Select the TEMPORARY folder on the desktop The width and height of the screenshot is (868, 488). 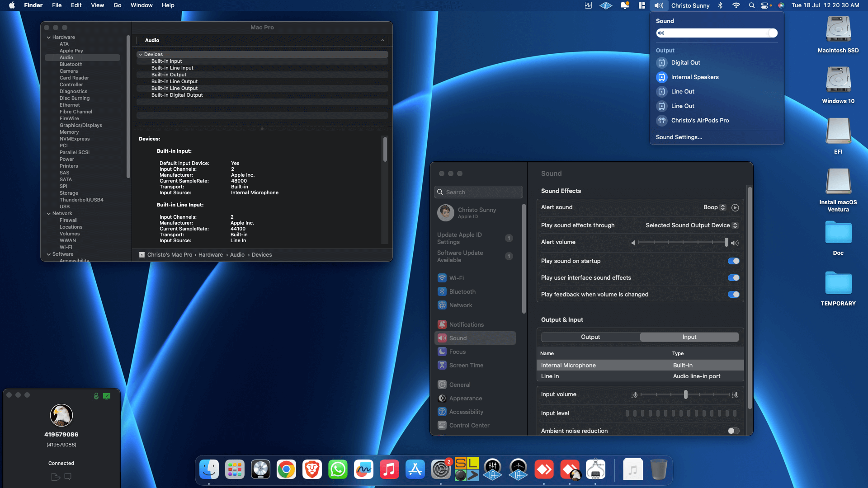(x=838, y=288)
